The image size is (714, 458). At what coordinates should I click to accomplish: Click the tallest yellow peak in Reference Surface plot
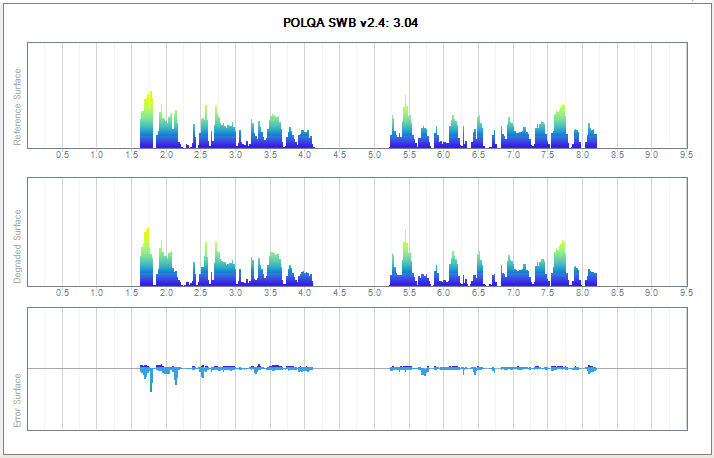(150, 98)
